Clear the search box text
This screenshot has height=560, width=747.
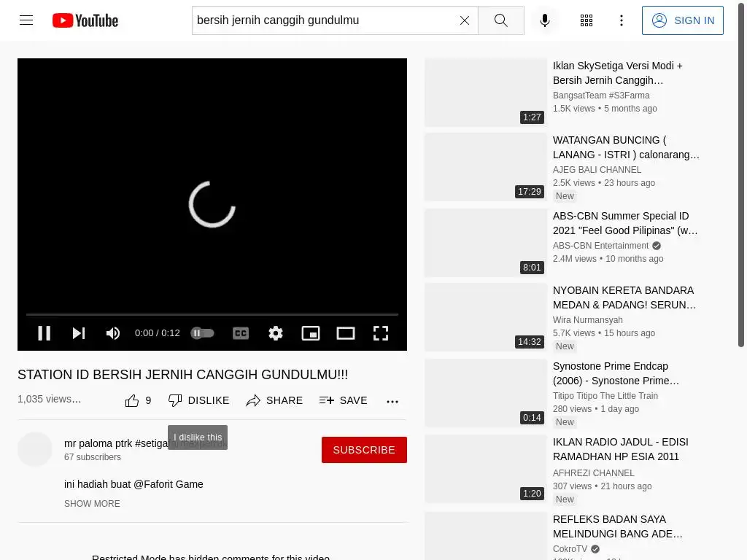[465, 20]
